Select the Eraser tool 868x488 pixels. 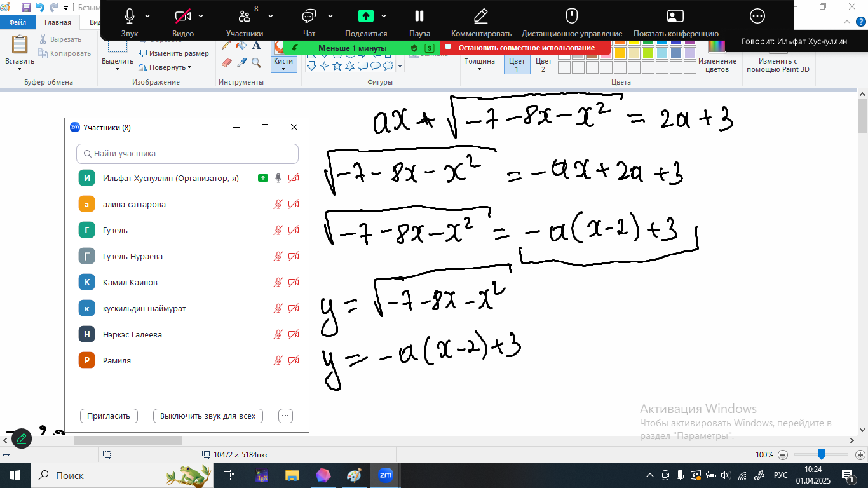[227, 62]
